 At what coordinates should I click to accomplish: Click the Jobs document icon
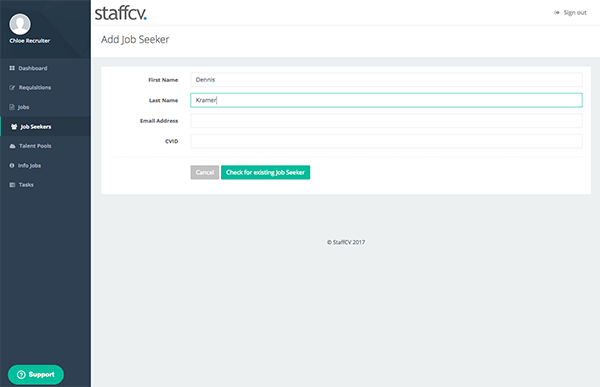click(12, 107)
